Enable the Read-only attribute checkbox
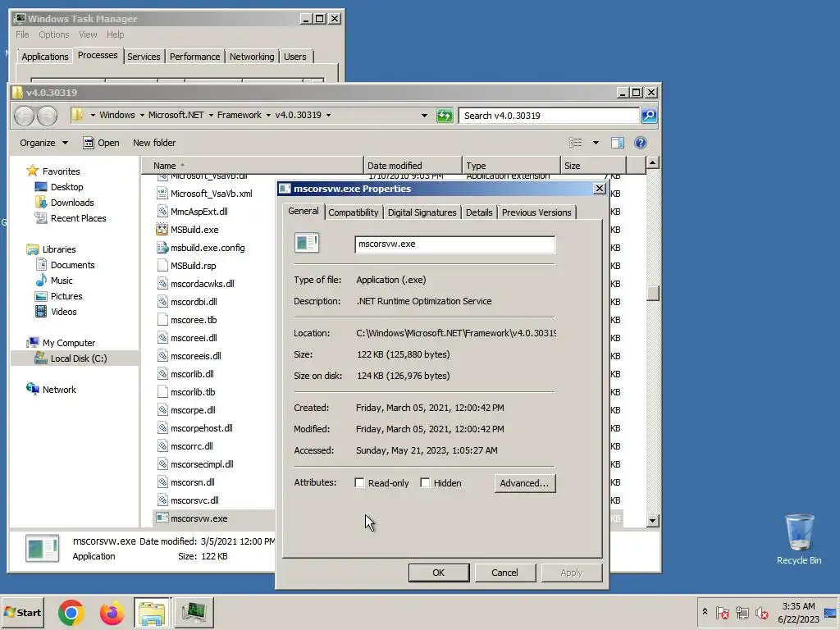The height and width of the screenshot is (630, 840). [359, 482]
